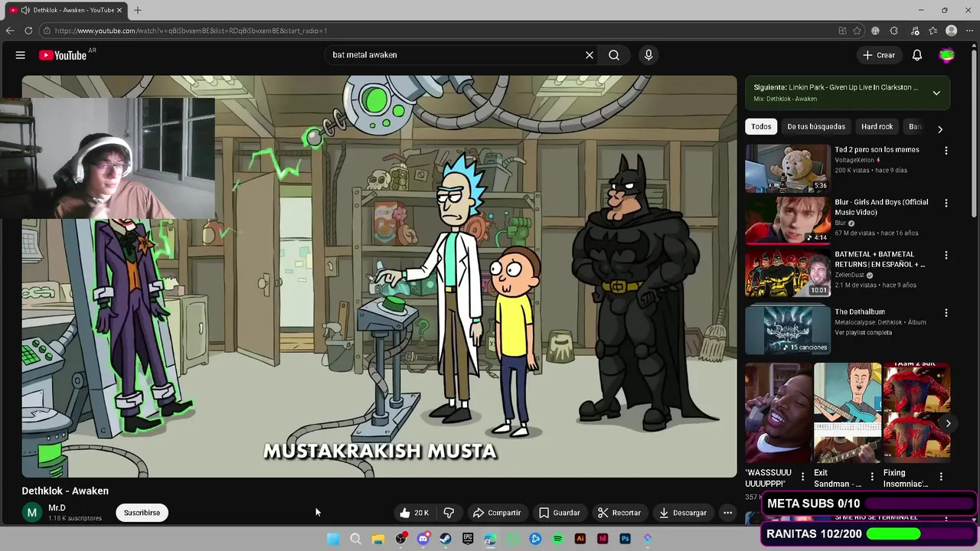Save video with Guardar button
The image size is (980, 551).
[560, 513]
